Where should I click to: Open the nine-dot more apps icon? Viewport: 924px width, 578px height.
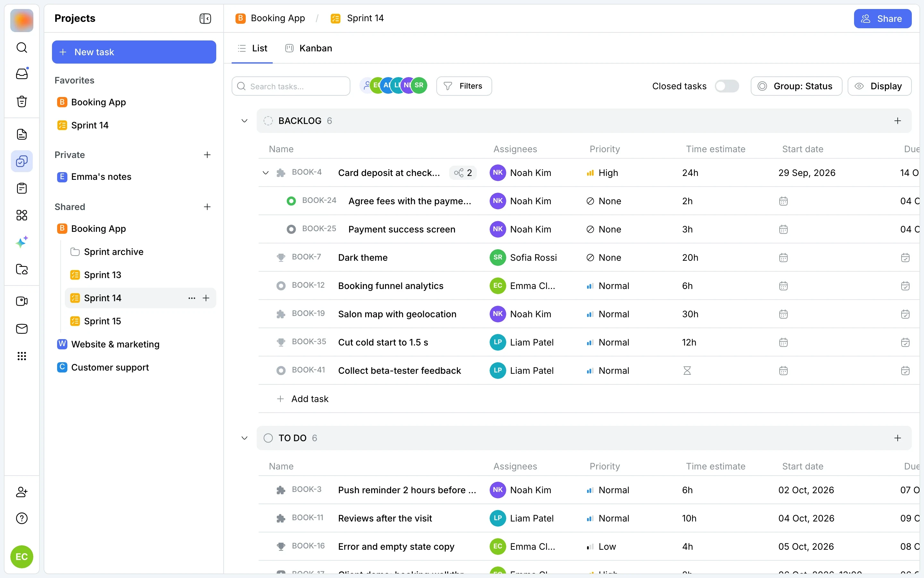pyautogui.click(x=22, y=356)
